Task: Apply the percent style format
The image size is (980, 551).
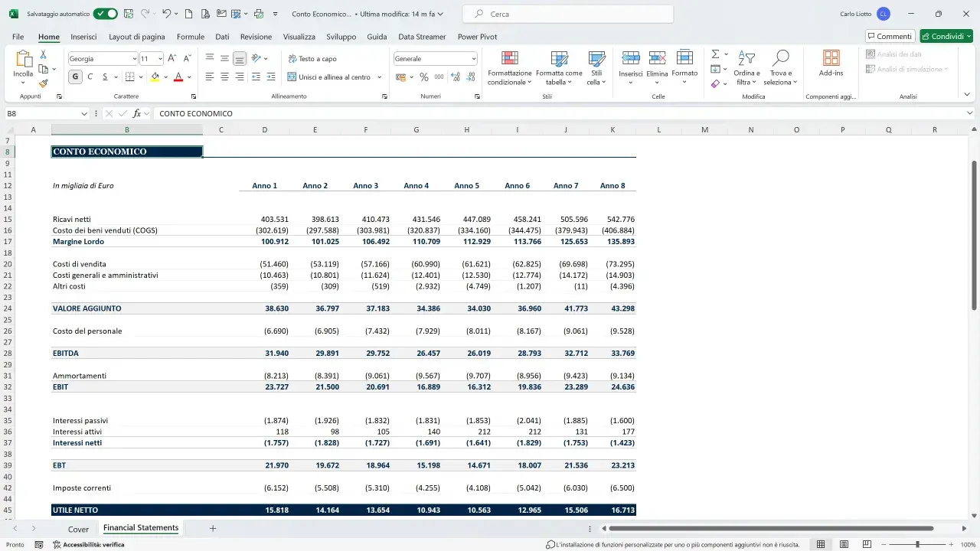Action: click(x=423, y=77)
